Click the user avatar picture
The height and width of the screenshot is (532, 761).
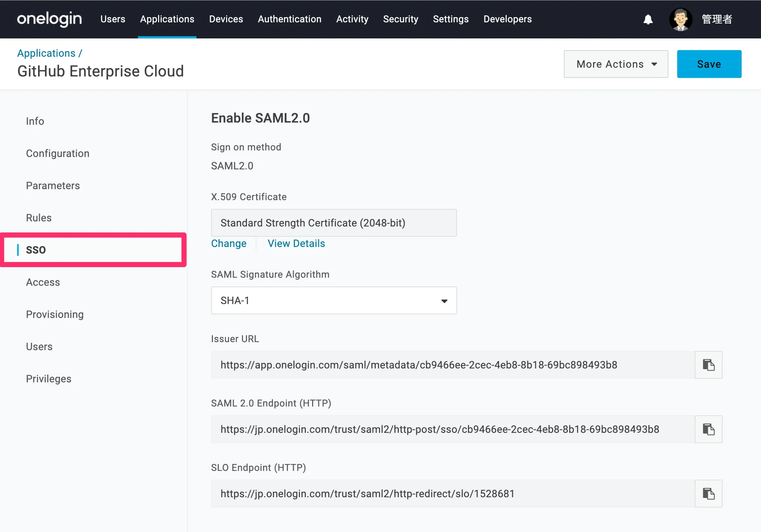point(680,19)
